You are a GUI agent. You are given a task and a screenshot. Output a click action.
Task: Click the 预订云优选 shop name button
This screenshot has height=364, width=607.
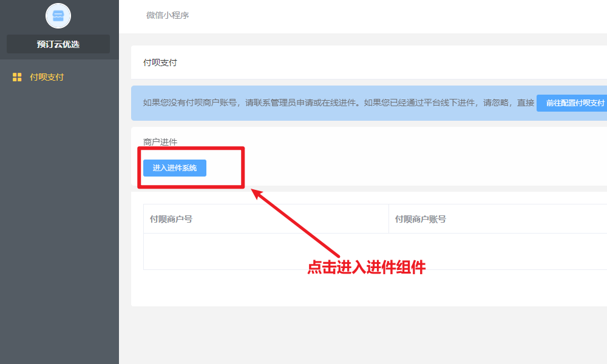pos(58,44)
